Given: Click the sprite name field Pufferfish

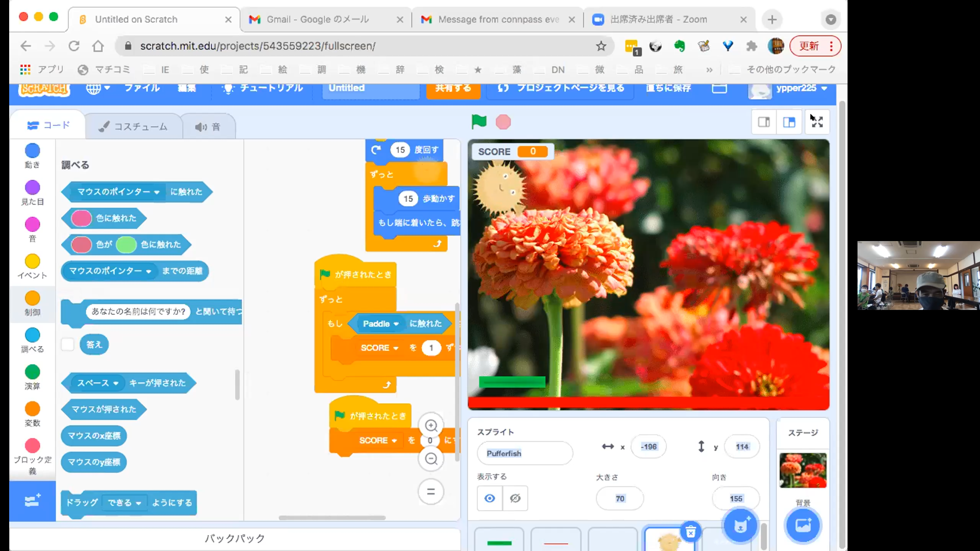Looking at the screenshot, I should click(525, 453).
